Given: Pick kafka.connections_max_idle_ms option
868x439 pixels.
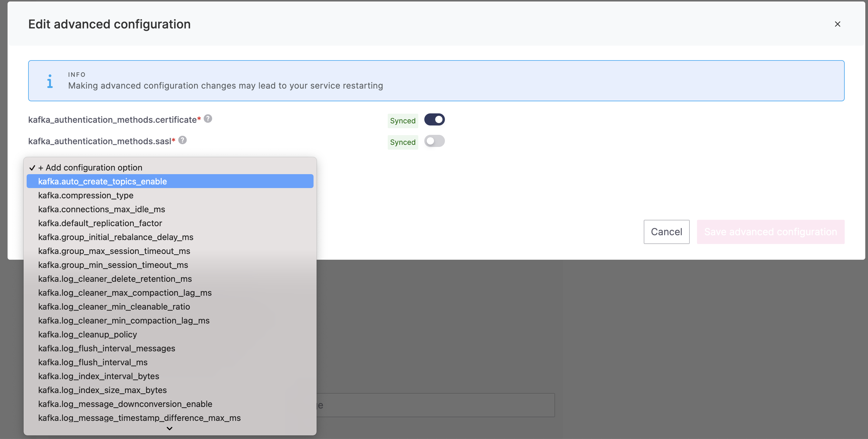Looking at the screenshot, I should (x=101, y=210).
